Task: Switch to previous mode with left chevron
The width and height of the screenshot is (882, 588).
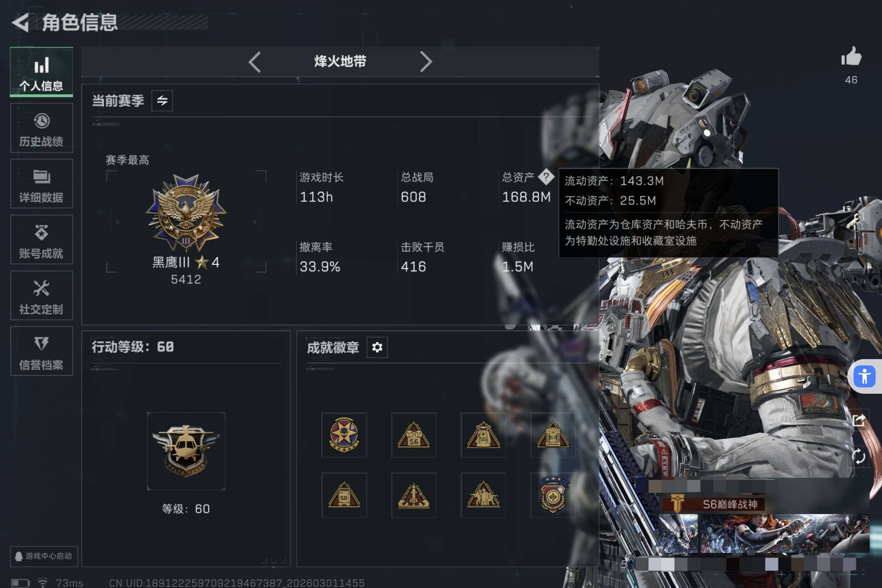Action: pyautogui.click(x=254, y=62)
